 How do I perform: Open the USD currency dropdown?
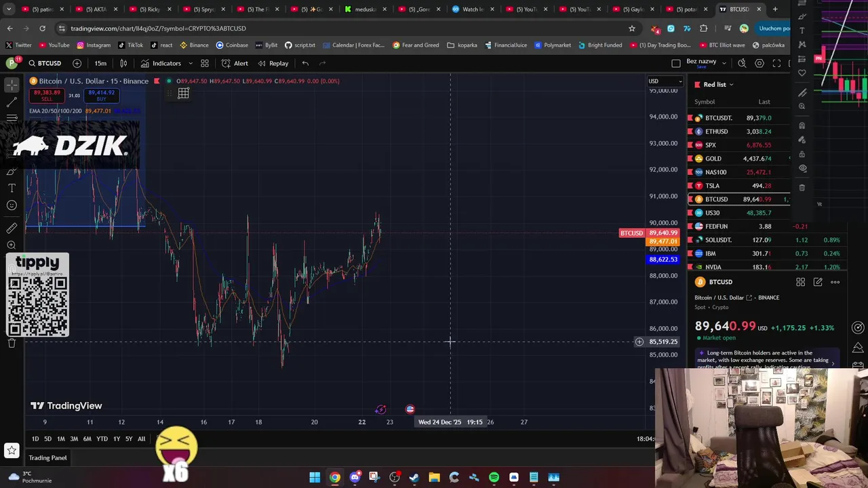tap(665, 81)
